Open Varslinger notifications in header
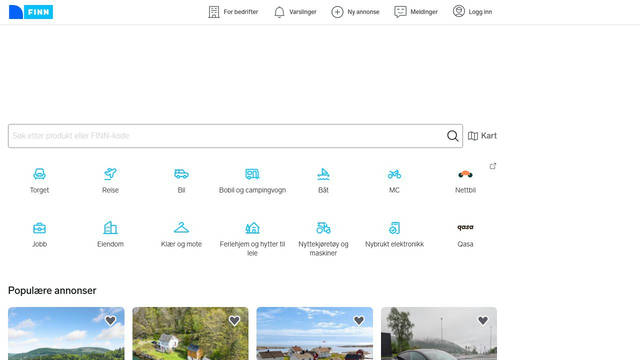 [295, 12]
